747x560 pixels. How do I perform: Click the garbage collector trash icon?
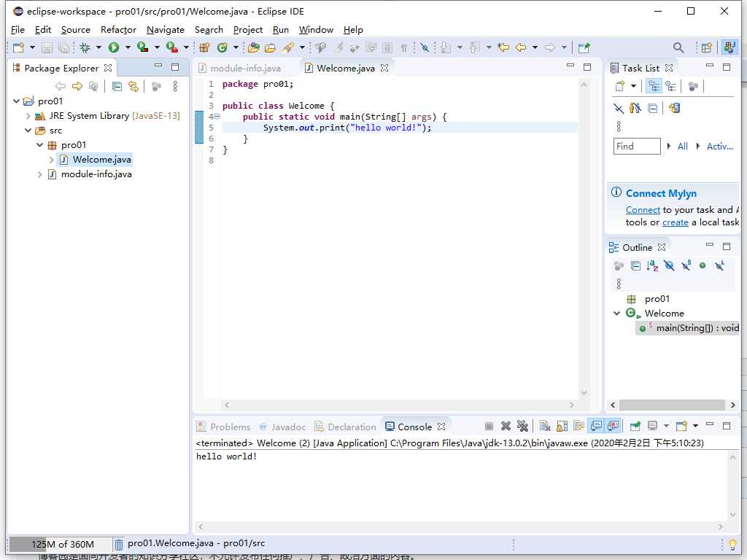tap(119, 544)
